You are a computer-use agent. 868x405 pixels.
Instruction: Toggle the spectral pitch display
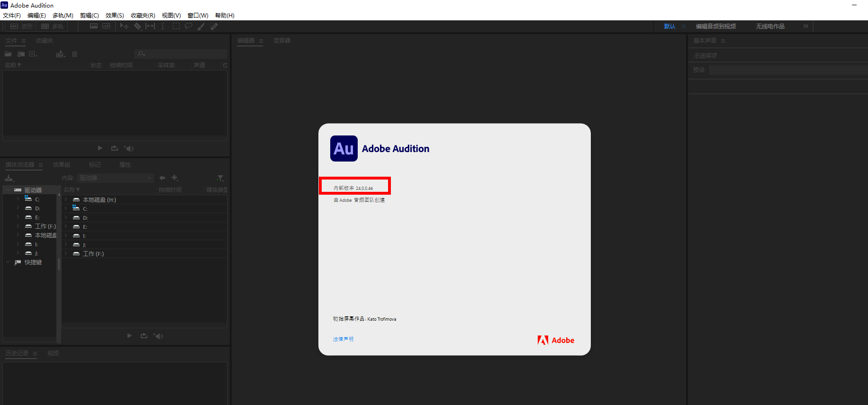pos(106,26)
